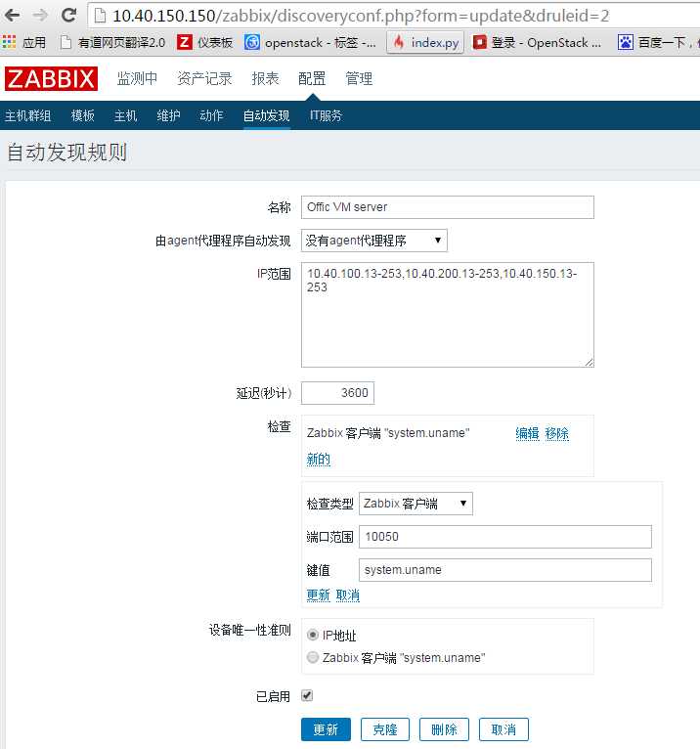Viewport: 700px width, 749px height.
Task: Click the 取消 link under 键值
Action: click(348, 595)
